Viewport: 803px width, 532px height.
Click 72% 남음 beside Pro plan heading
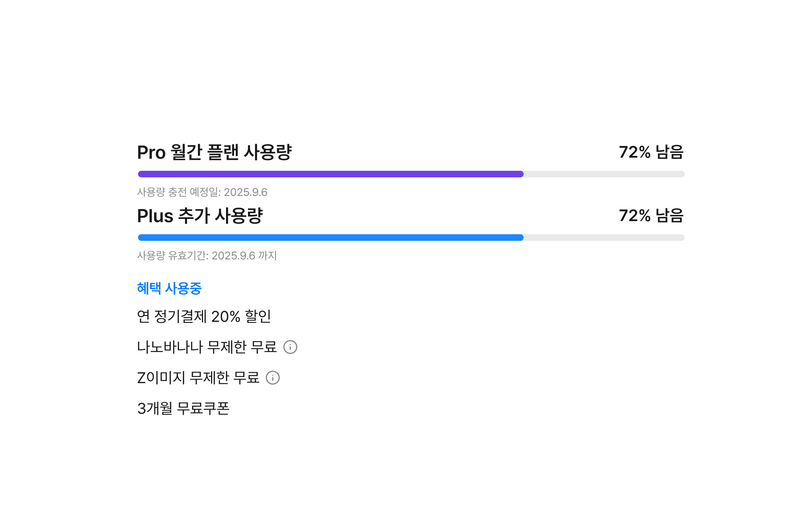[651, 152]
